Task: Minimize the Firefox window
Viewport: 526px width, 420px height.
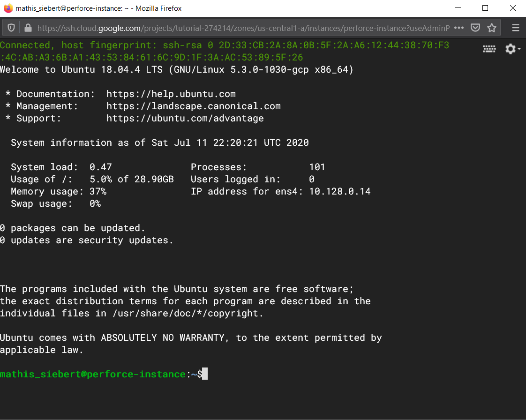Action: tap(458, 8)
